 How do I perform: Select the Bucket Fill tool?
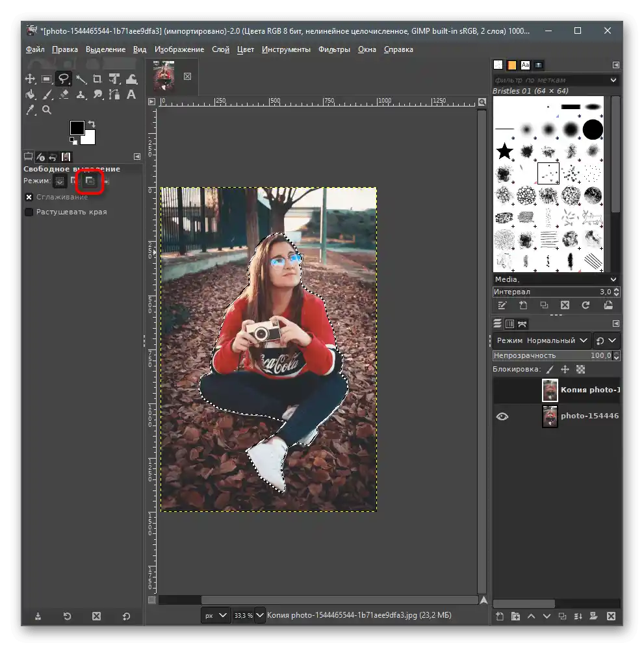click(30, 94)
